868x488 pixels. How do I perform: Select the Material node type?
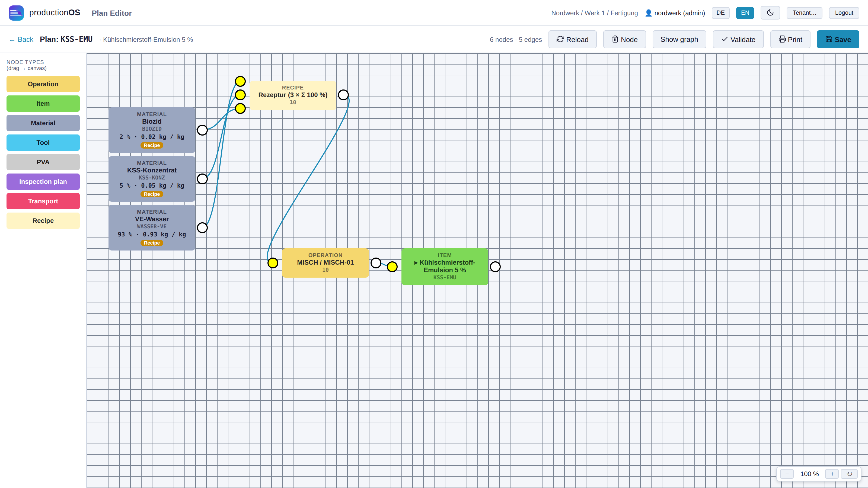[43, 123]
